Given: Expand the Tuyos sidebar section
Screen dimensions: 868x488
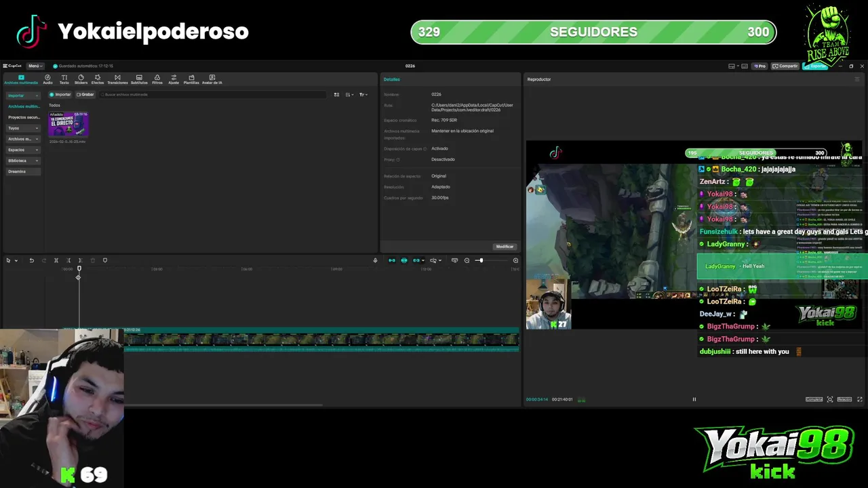Looking at the screenshot, I should click(23, 128).
